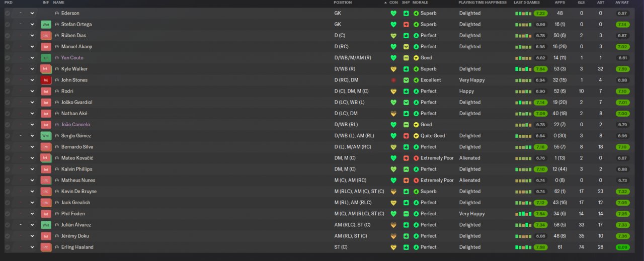The height and width of the screenshot is (261, 644).
Task: Click the Wnt badge beside Sergio Gómez
Action: 46,136
